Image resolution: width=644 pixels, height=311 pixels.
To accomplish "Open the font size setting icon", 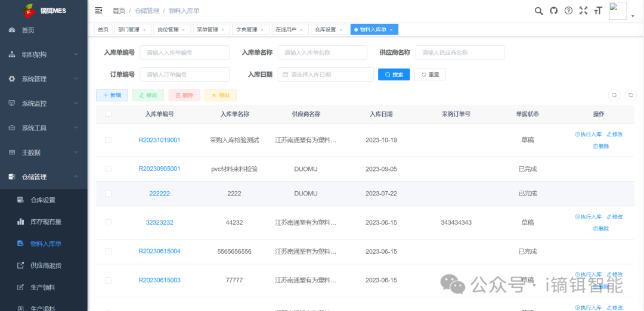I will (x=598, y=11).
